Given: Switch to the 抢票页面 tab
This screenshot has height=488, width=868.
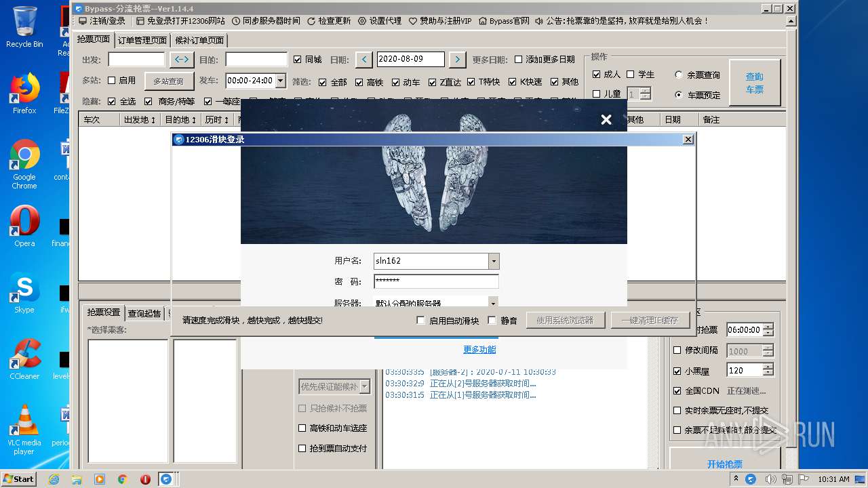Looking at the screenshot, I should [94, 39].
